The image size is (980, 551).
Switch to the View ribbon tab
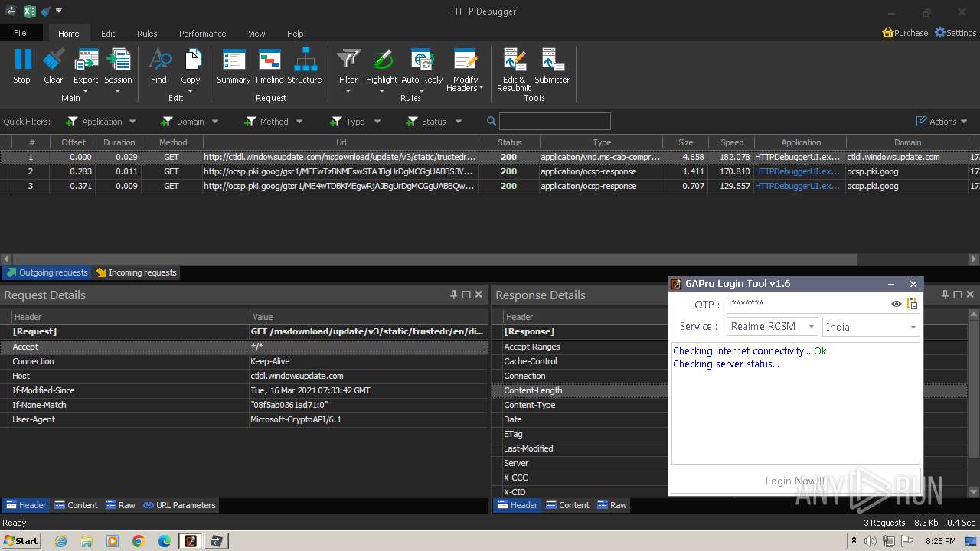click(256, 34)
